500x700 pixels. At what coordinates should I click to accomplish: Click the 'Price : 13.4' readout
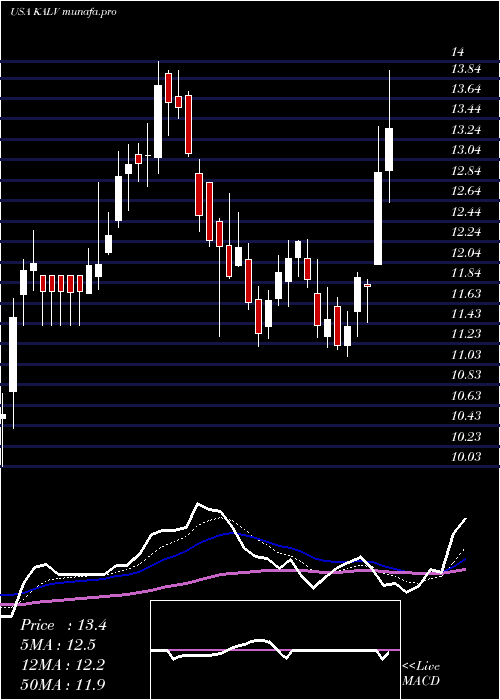pyautogui.click(x=63, y=625)
